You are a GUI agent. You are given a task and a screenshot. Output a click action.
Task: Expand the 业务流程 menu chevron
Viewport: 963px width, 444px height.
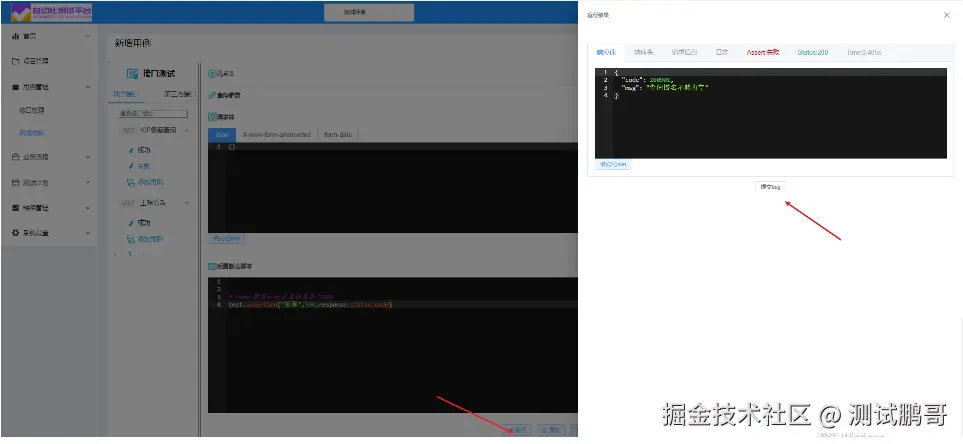[x=88, y=157]
